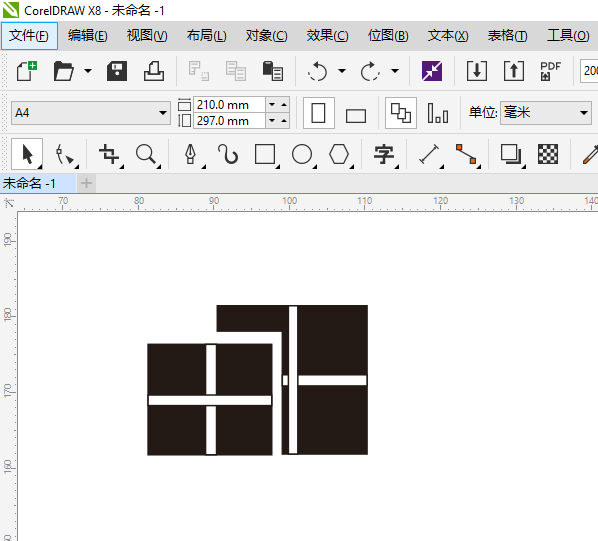The width and height of the screenshot is (598, 541).
Task: Toggle the all pages layout button
Action: click(x=401, y=113)
